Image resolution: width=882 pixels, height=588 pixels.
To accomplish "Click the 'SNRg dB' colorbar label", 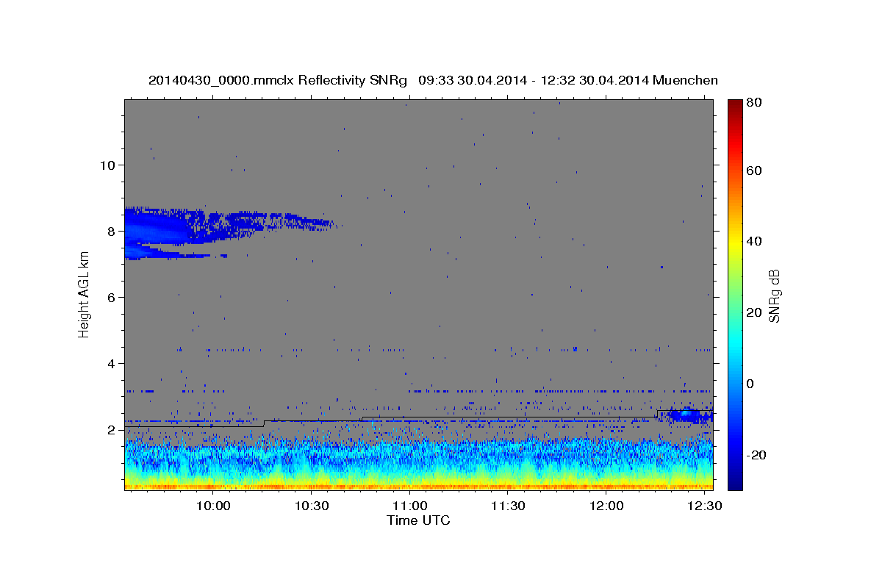I will pyautogui.click(x=773, y=295).
